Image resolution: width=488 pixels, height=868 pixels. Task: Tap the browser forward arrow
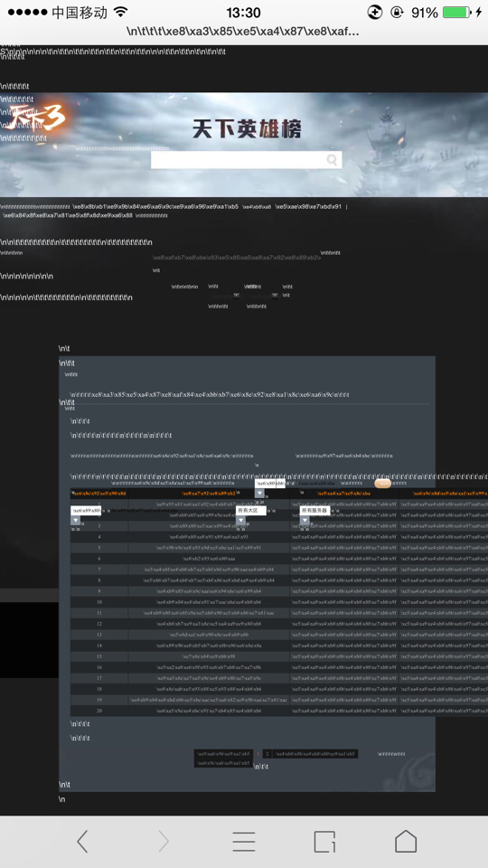(164, 842)
